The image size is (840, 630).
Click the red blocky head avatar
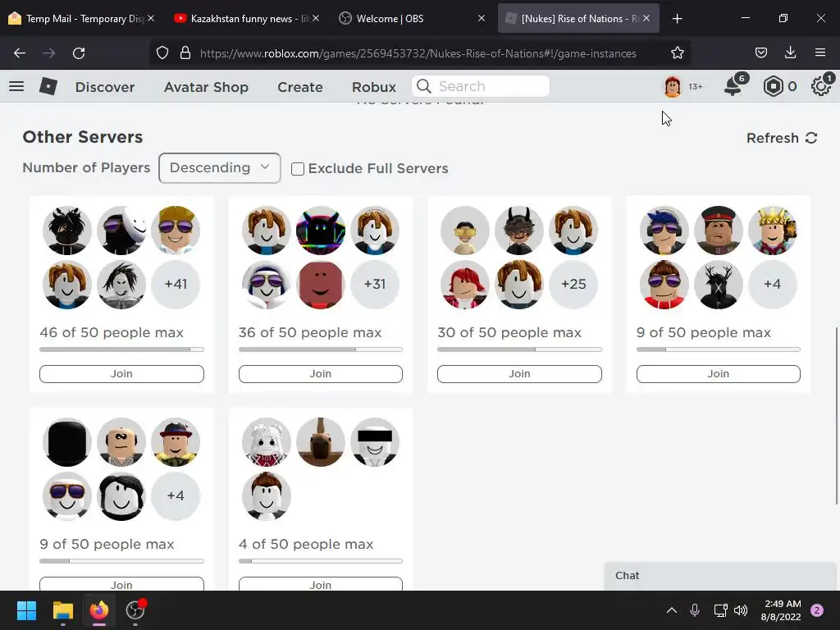click(321, 284)
